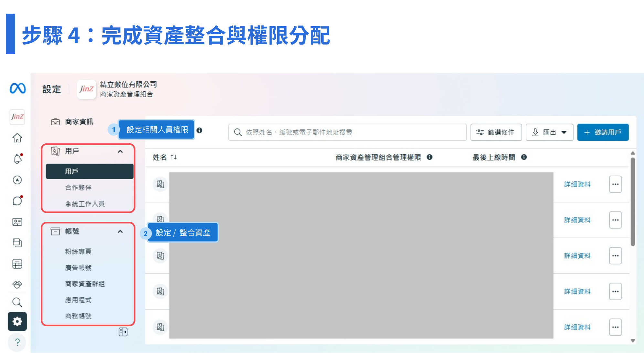644x353 pixels.
Task: Click the user list vertical scrollbar
Action: click(633, 202)
